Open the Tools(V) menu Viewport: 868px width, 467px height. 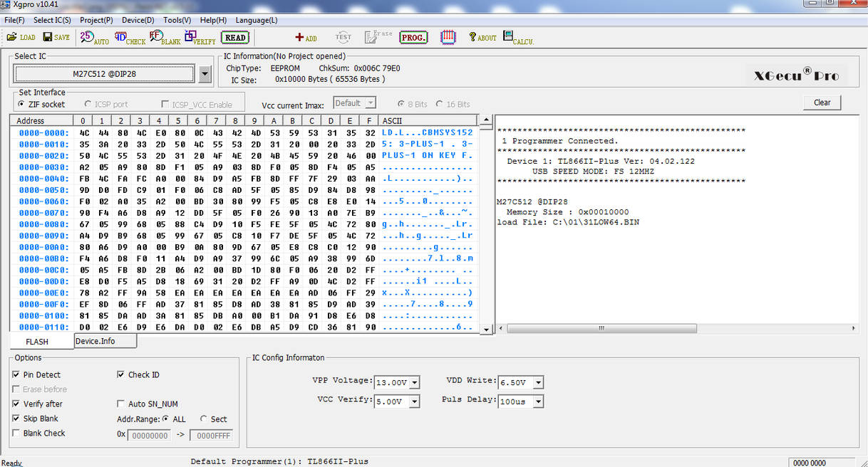(x=177, y=20)
